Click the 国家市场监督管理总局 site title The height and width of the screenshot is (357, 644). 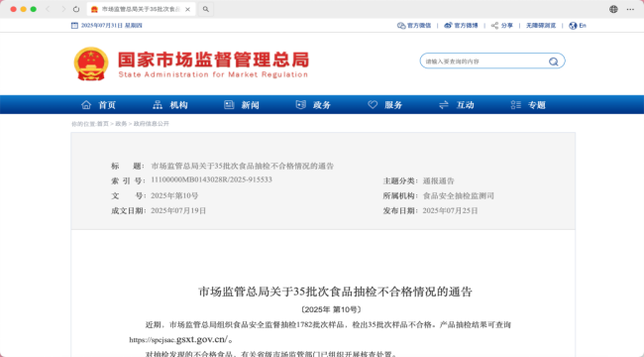(214, 59)
